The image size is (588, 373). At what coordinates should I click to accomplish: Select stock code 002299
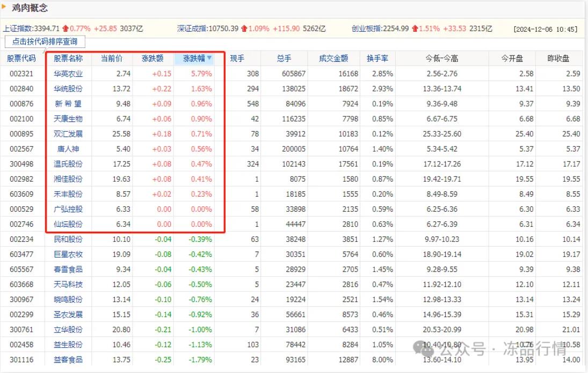pyautogui.click(x=21, y=314)
